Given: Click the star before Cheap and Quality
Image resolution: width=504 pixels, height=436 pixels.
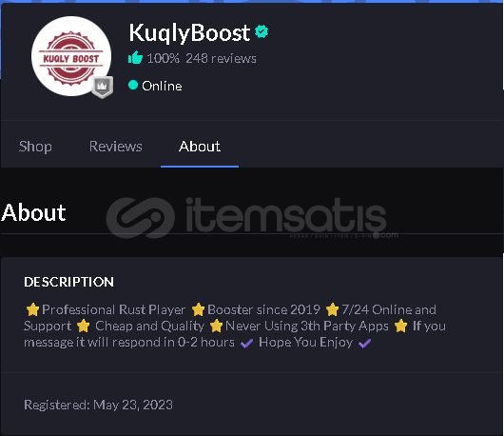Looking at the screenshot, I should (84, 326).
